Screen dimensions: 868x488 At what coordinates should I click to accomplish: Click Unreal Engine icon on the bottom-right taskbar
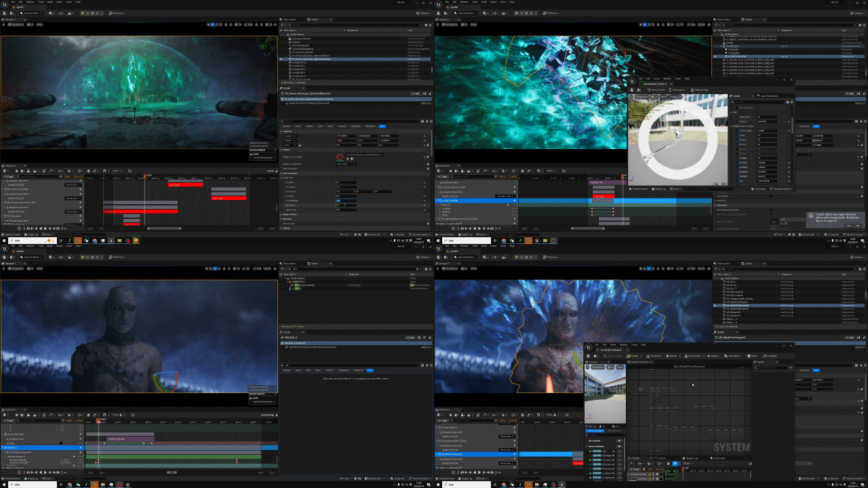click(x=561, y=485)
